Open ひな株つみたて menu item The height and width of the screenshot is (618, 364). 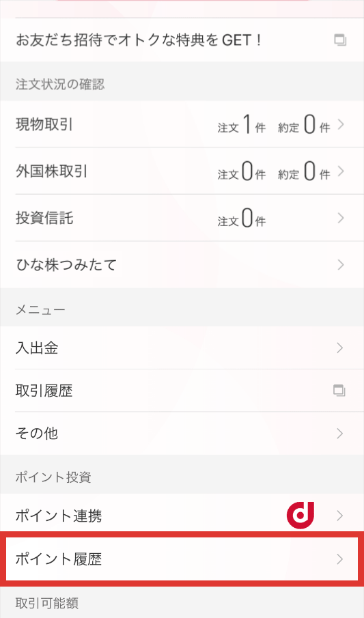click(x=182, y=265)
